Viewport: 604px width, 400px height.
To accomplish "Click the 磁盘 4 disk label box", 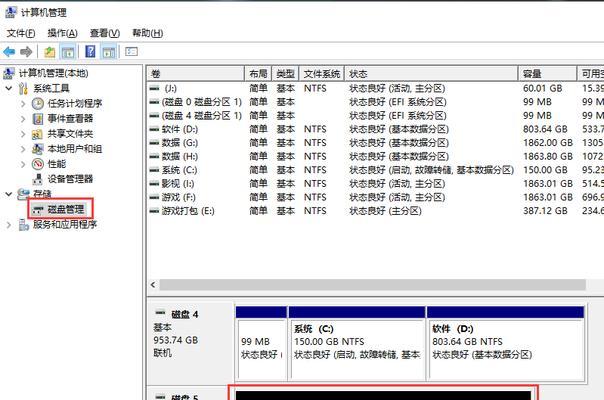I will pyautogui.click(x=191, y=342).
